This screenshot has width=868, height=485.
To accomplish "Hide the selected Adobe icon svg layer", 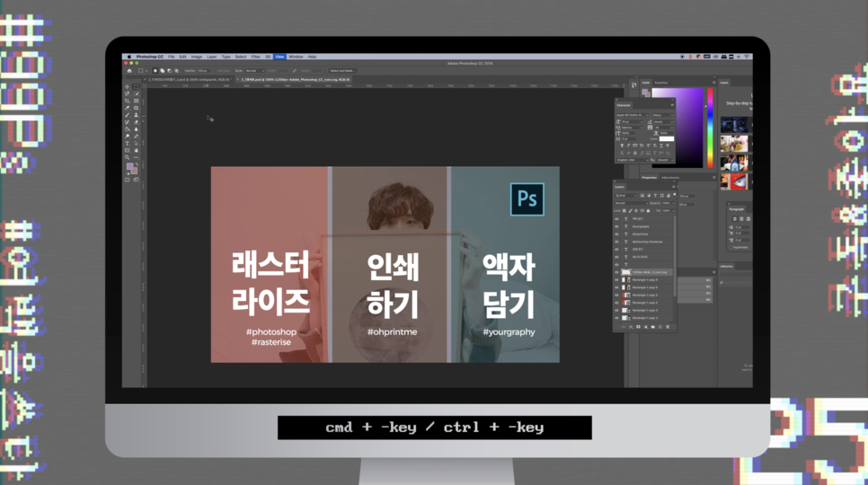I will (616, 272).
